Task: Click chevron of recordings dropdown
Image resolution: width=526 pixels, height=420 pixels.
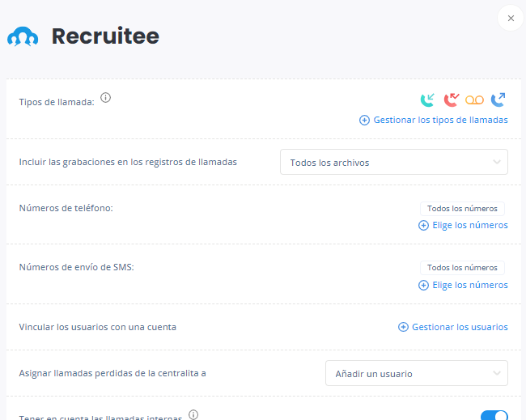Action: click(x=497, y=162)
